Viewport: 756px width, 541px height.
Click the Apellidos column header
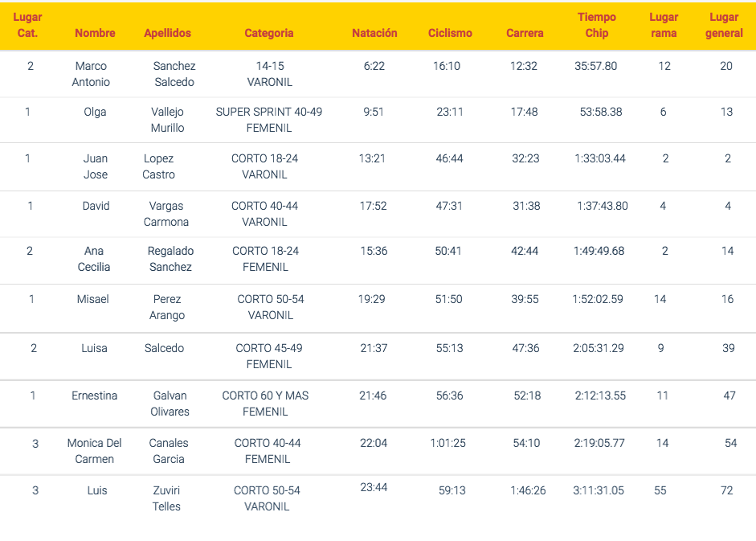pos(167,33)
